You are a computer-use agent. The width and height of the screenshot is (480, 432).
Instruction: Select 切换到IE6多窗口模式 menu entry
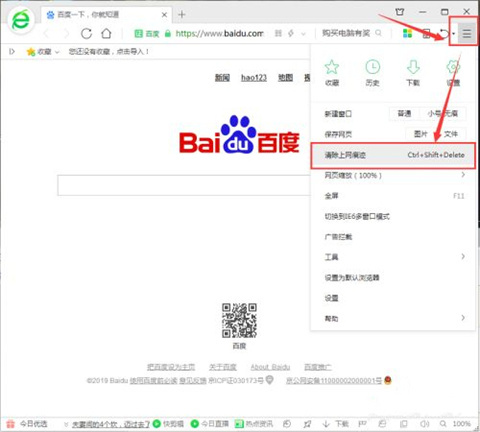[392, 217]
